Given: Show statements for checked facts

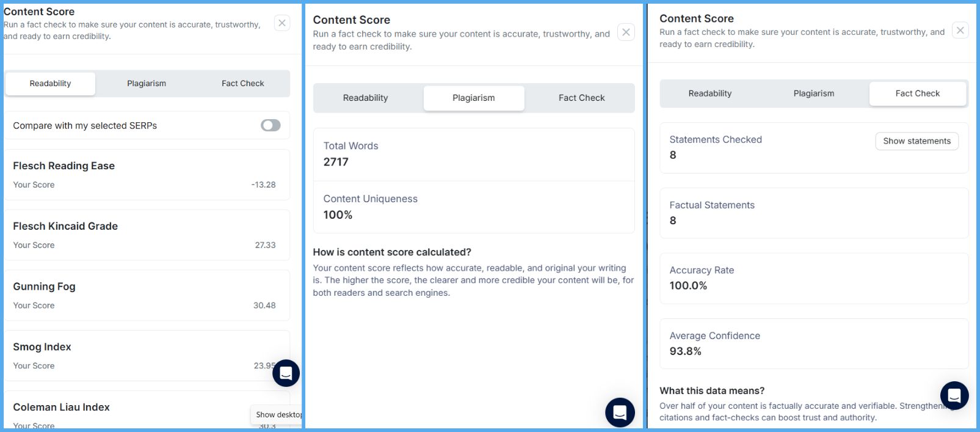Looking at the screenshot, I should (x=916, y=141).
